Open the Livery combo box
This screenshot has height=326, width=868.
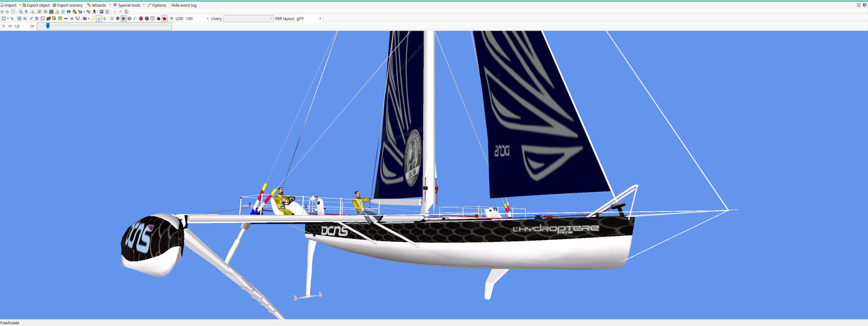(x=249, y=18)
